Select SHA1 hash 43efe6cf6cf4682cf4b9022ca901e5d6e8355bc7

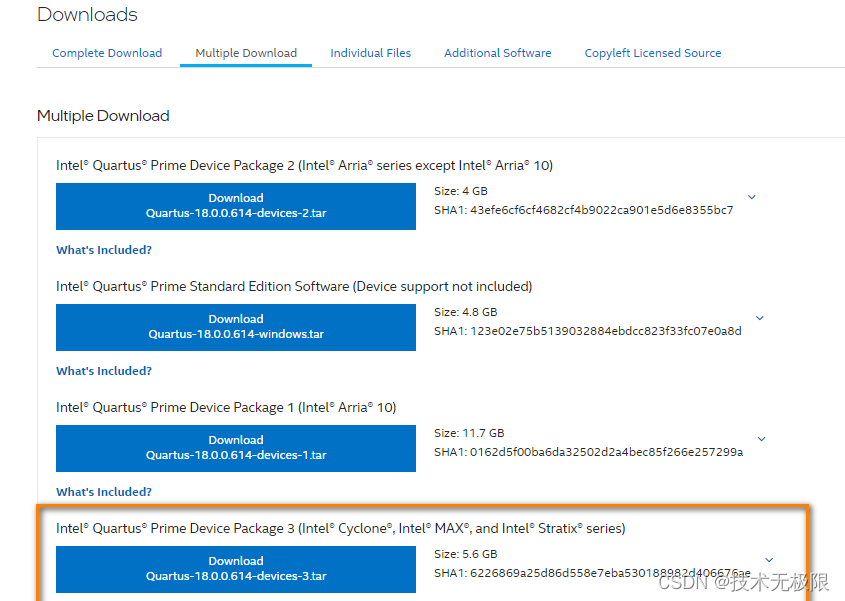(601, 210)
